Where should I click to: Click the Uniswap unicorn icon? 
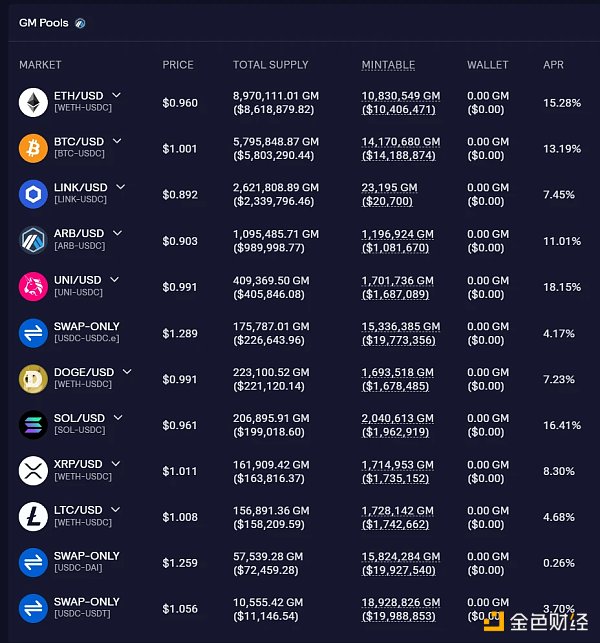tap(33, 286)
